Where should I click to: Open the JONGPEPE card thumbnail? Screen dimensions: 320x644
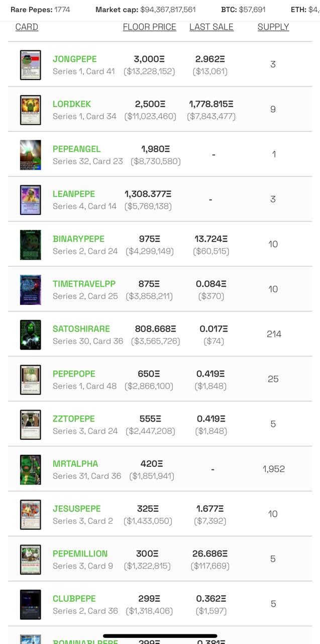point(30,65)
